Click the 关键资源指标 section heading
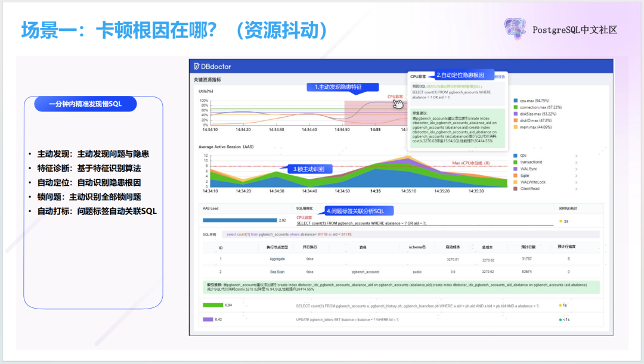This screenshot has height=364, width=644. coord(207,80)
